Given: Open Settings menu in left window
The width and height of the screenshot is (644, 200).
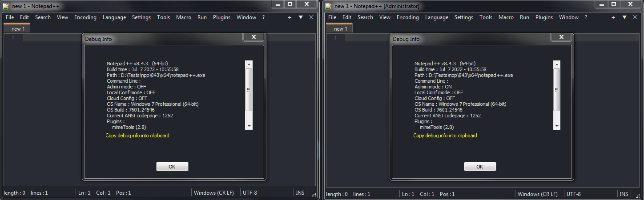Looking at the screenshot, I should click(141, 17).
